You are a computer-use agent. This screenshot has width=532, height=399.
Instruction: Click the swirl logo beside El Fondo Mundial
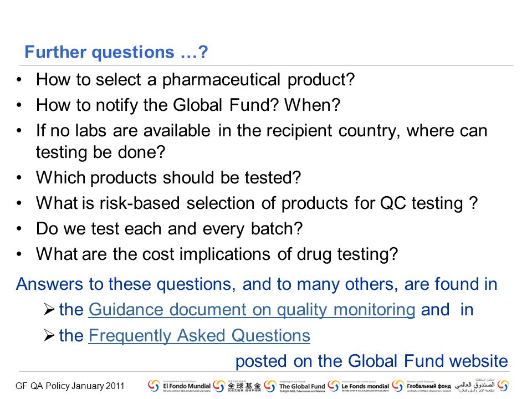[x=154, y=386]
